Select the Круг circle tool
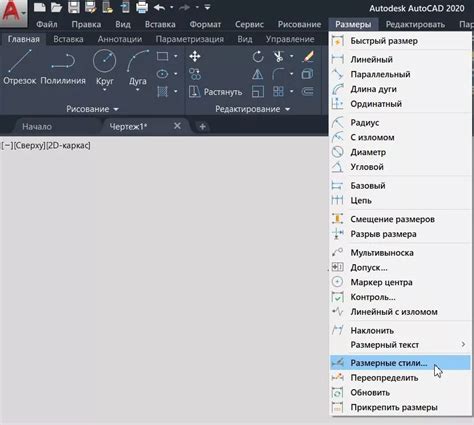 pos(105,67)
